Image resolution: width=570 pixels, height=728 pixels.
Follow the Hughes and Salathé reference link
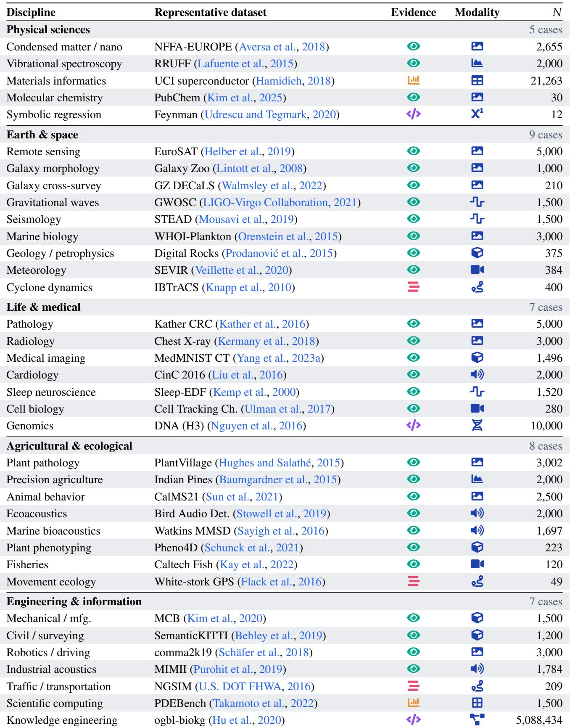click(265, 463)
